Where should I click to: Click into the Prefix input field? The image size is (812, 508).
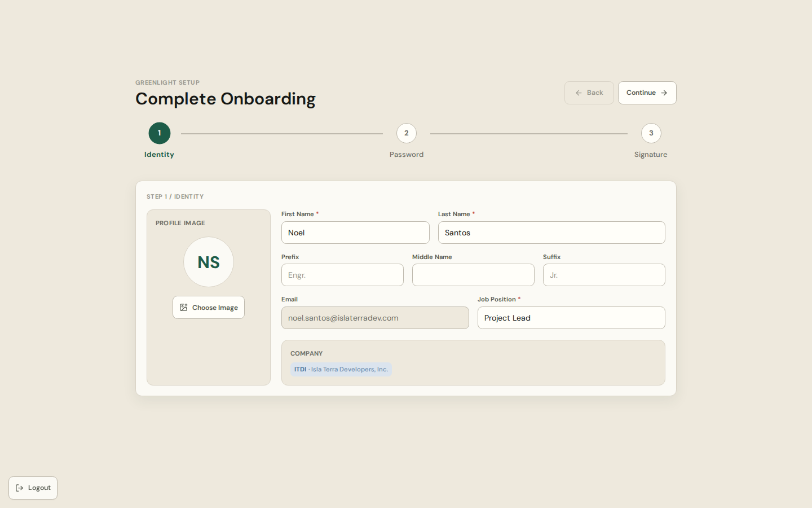click(342, 275)
